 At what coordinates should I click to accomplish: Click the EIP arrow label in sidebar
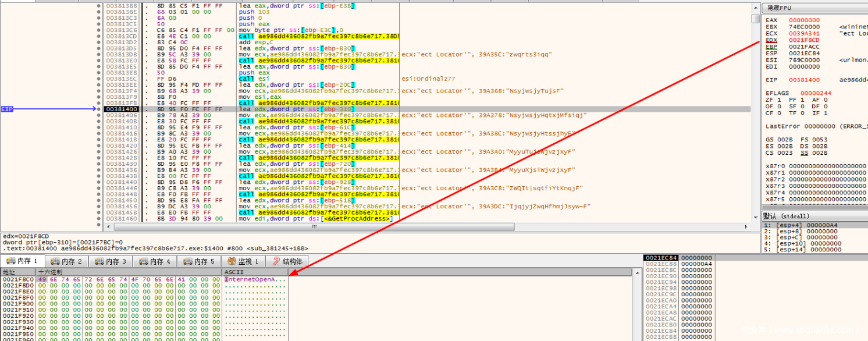[7, 109]
